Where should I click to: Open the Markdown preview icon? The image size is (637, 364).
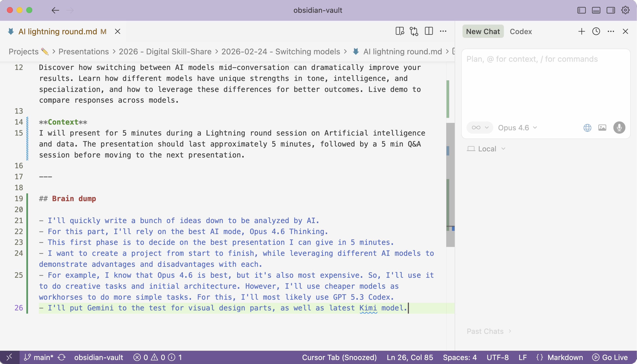399,31
